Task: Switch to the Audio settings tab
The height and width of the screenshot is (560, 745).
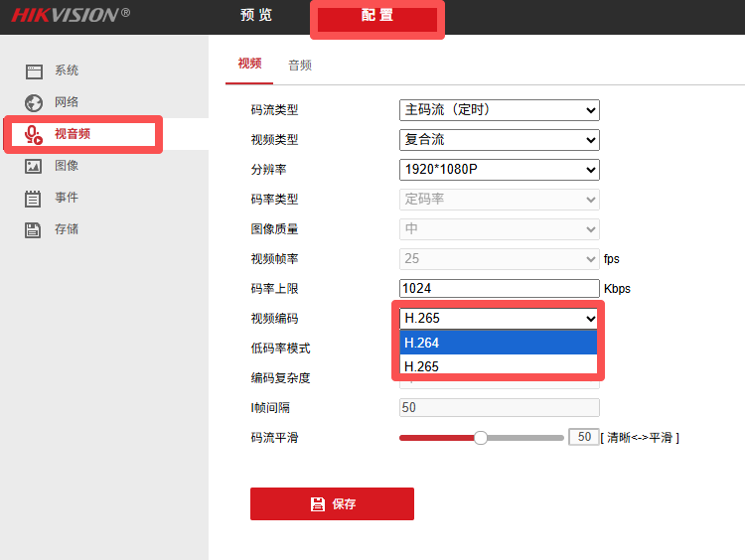Action: 300,65
